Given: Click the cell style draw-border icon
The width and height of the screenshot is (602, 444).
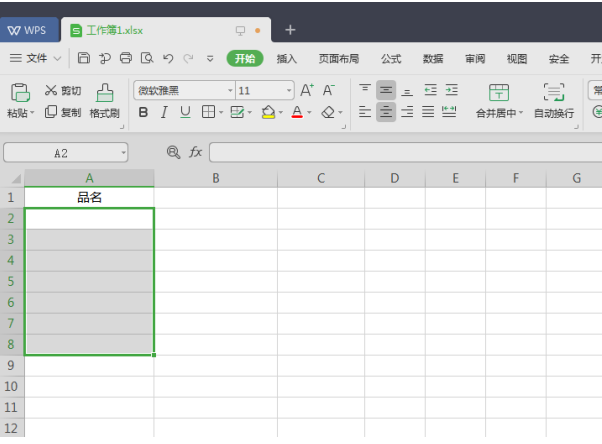Looking at the screenshot, I should pos(237,112).
